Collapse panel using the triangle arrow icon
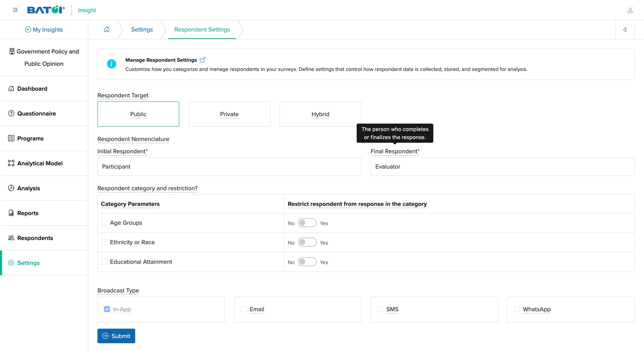The height and width of the screenshot is (350, 644). 625,30
